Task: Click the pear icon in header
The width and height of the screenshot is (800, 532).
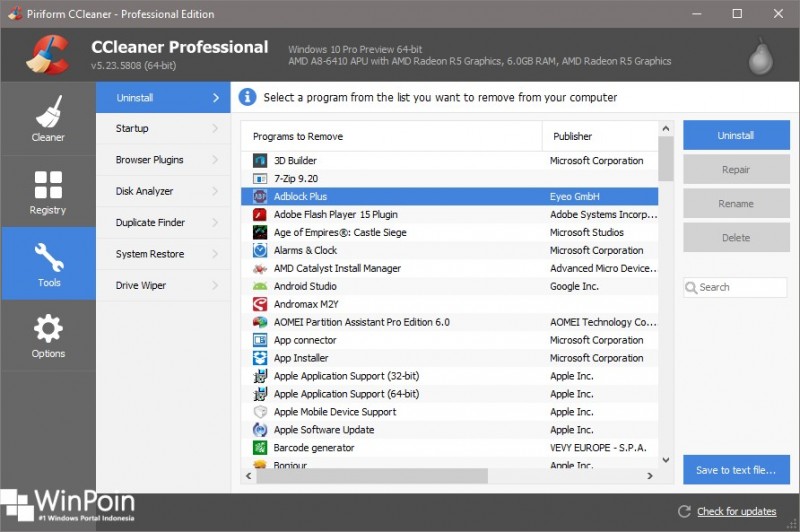Action: [x=761, y=56]
